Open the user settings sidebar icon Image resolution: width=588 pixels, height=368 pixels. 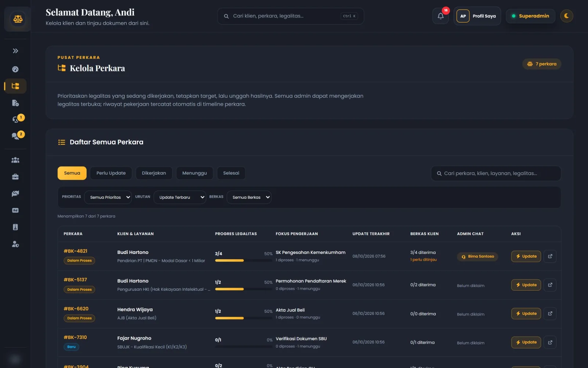[15, 244]
